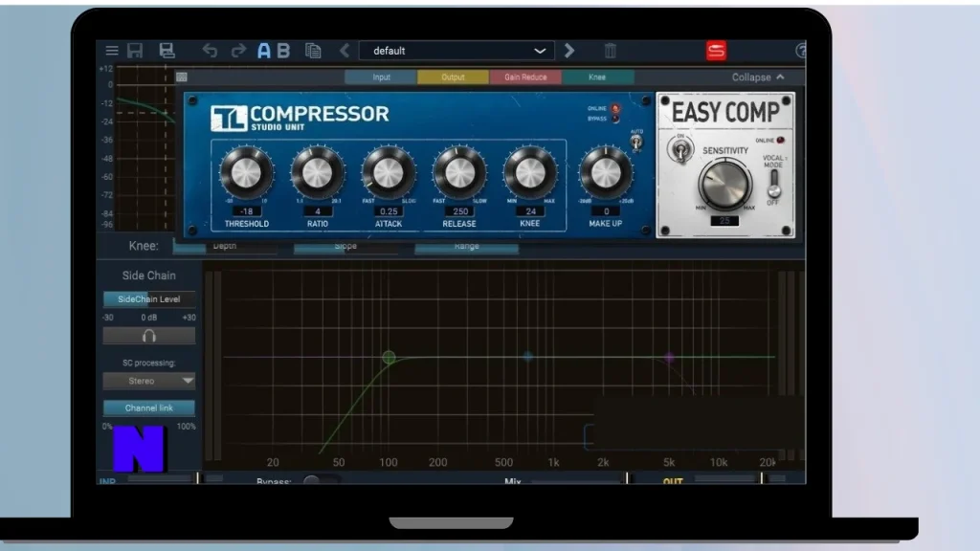Select the Input tab
This screenshot has width=980, height=551.
click(381, 77)
